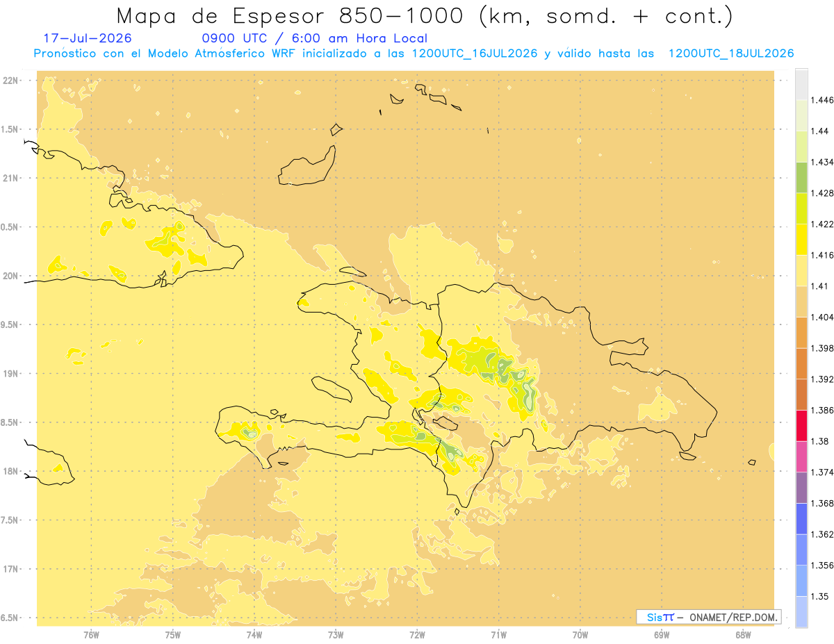
Task: Click the colorbar label "1.38"
Action: pos(819,441)
